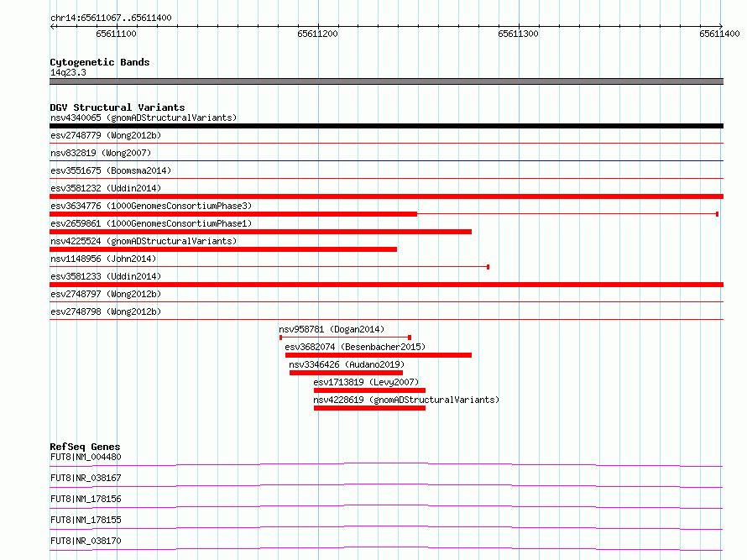Click the red bar under esv3581233

(x=386, y=285)
